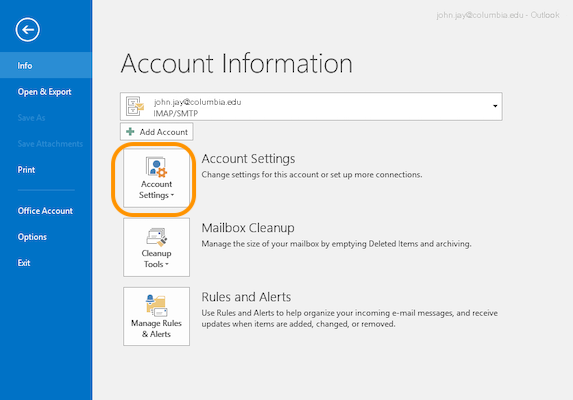Click Add Account button

pyautogui.click(x=156, y=132)
